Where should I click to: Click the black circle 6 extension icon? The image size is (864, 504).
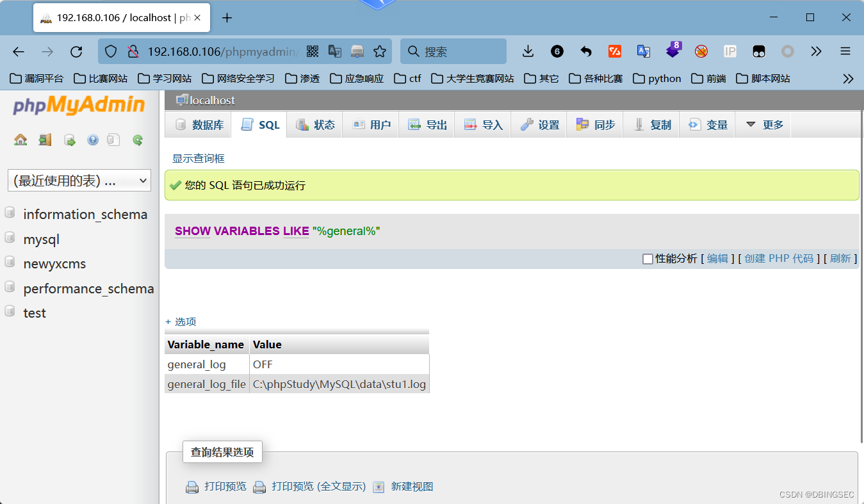557,51
